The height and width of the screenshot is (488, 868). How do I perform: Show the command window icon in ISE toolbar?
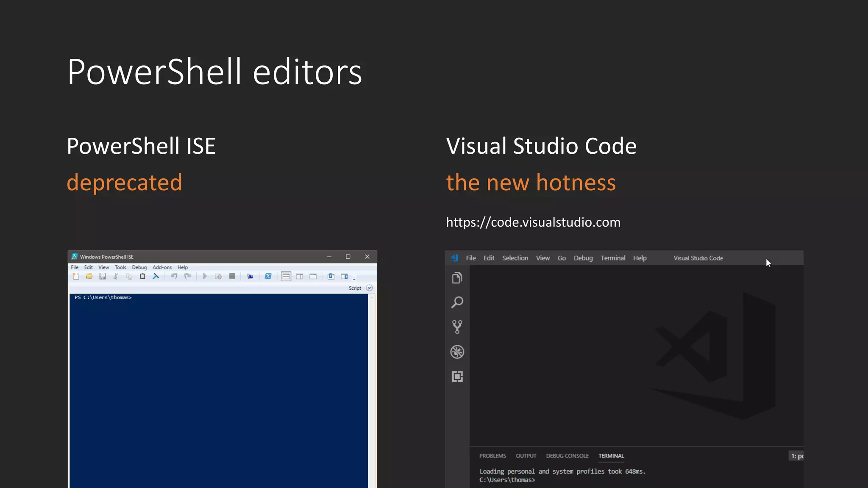[331, 277]
